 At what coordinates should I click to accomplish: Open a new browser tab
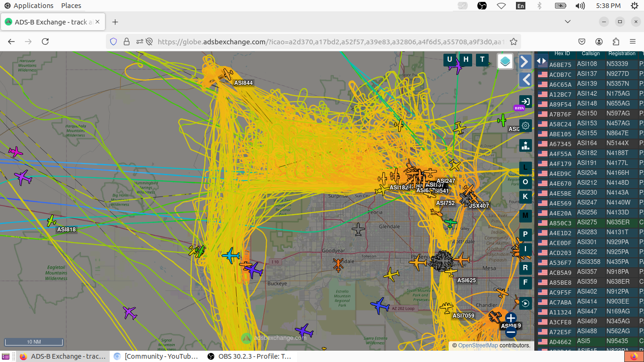pos(115,22)
